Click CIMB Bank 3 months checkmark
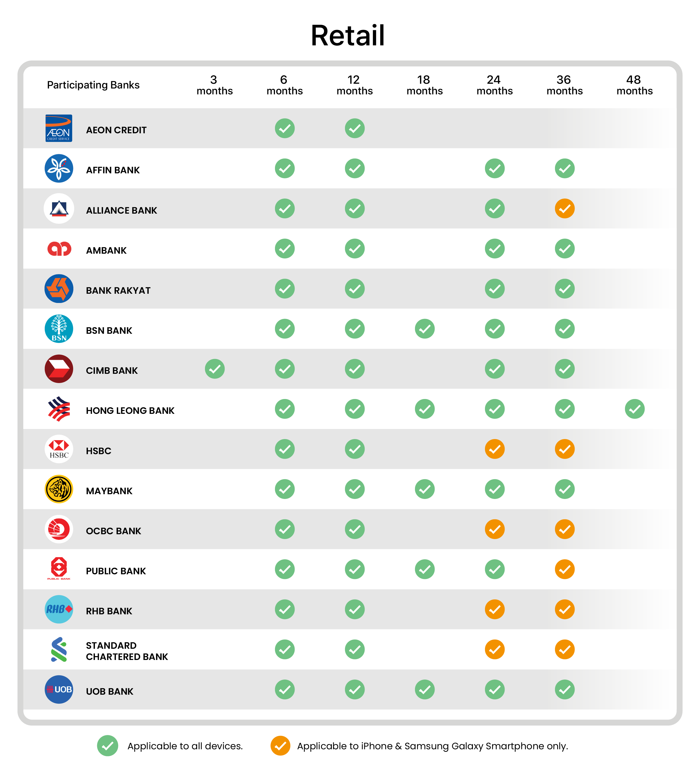700x770 pixels. point(215,369)
